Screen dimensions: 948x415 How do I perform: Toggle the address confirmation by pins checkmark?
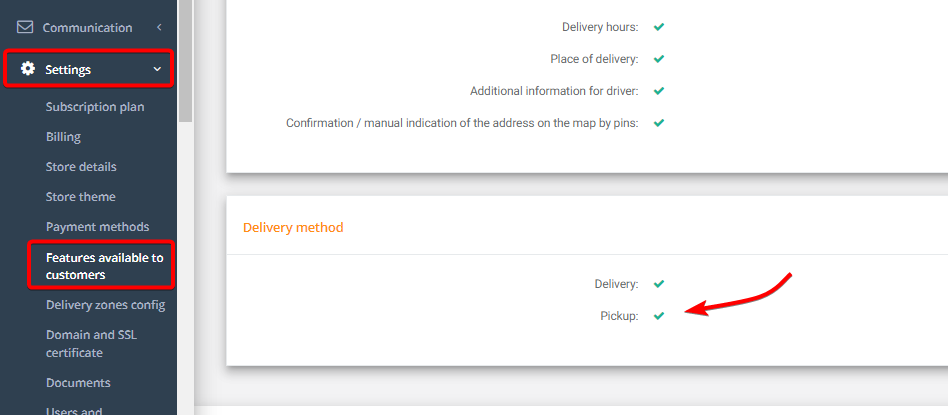(x=659, y=123)
